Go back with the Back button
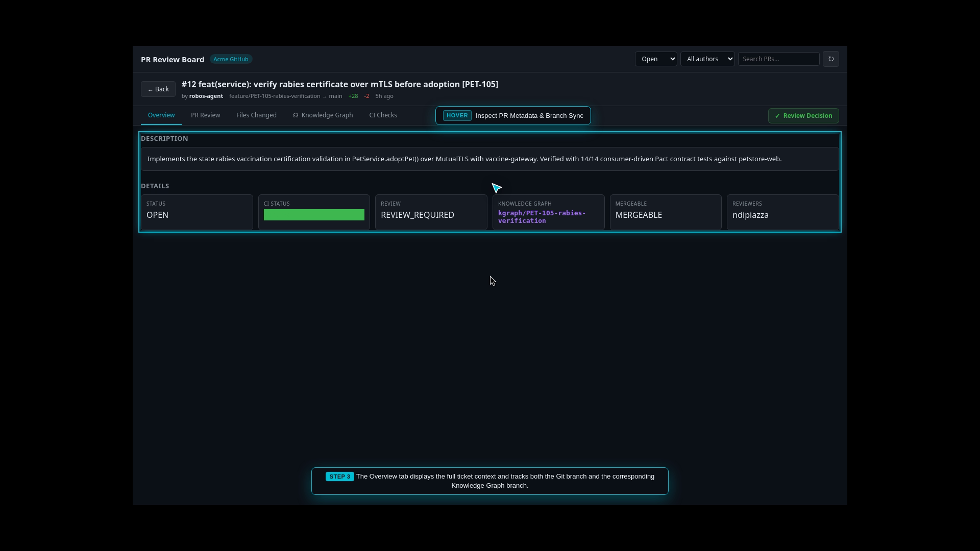Image resolution: width=980 pixels, height=551 pixels. tap(158, 89)
